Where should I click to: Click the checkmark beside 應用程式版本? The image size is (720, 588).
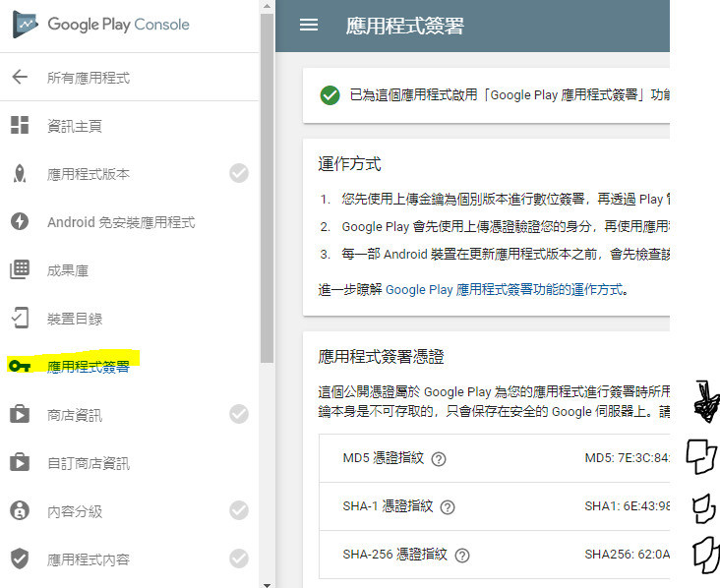238,174
